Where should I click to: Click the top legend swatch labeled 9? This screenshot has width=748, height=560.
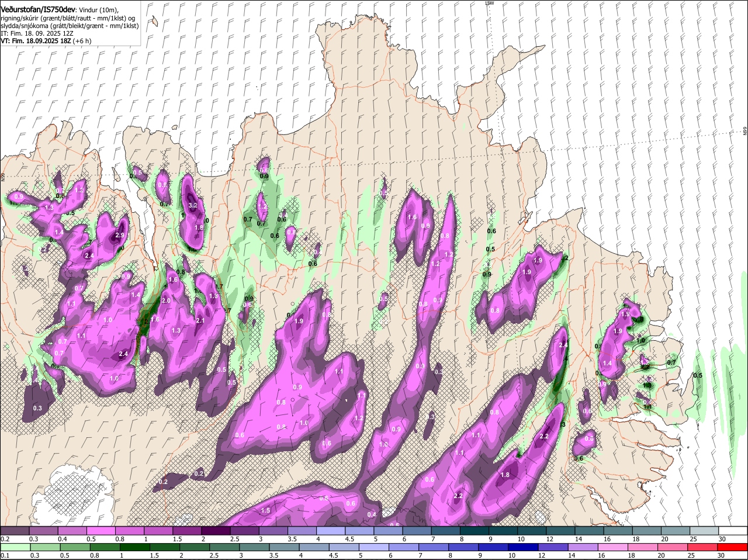click(503, 531)
